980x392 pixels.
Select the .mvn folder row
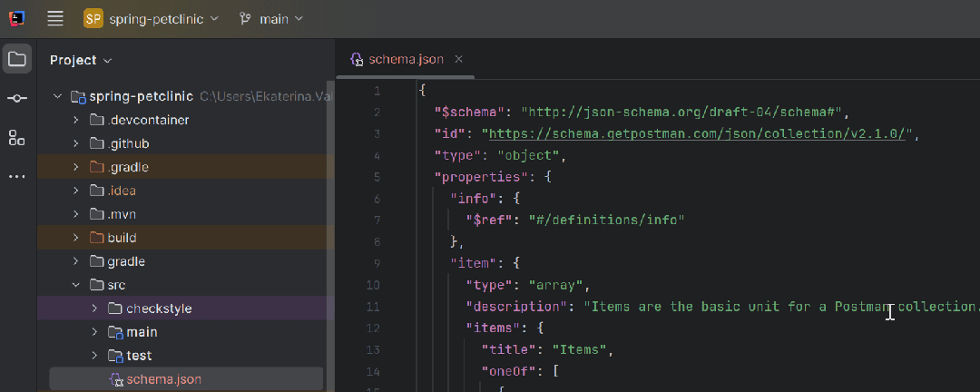pyautogui.click(x=186, y=214)
